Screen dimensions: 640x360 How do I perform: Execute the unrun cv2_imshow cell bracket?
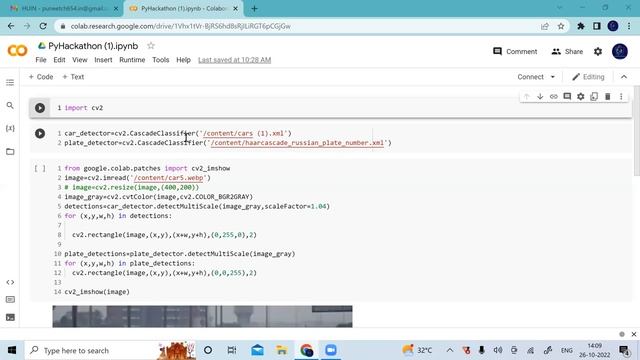coord(40,168)
